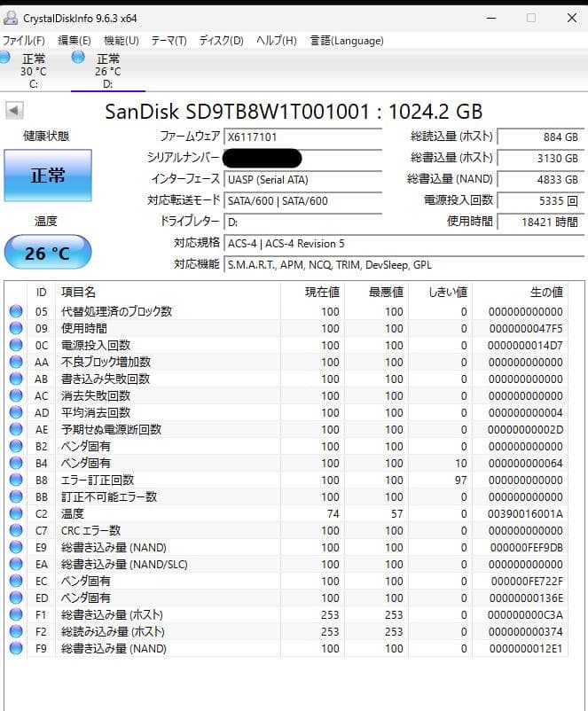The width and height of the screenshot is (588, 711).
Task: Click the 26 °C temperature button
Action: click(x=48, y=252)
